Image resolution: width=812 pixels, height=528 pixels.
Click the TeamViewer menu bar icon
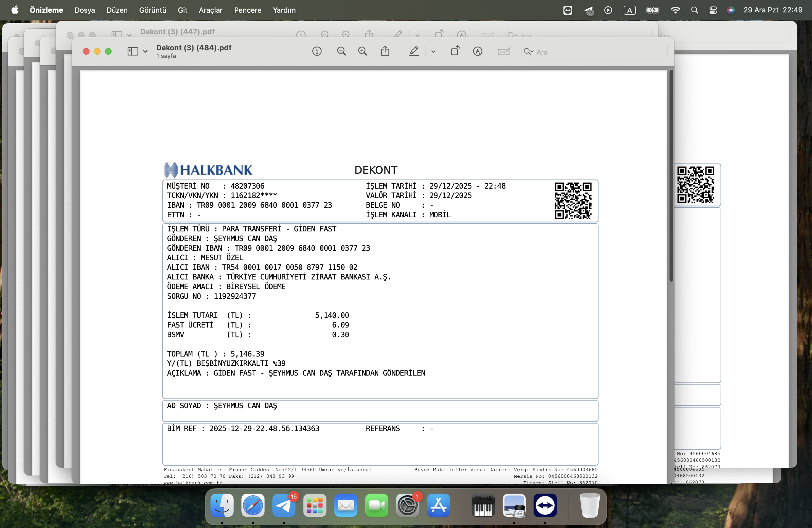pyautogui.click(x=568, y=10)
